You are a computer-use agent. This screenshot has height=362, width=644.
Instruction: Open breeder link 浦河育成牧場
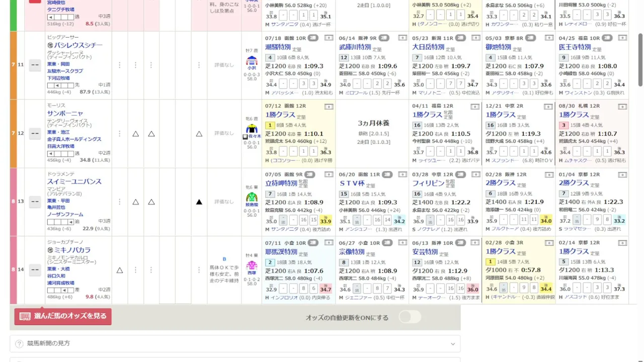pyautogui.click(x=61, y=283)
